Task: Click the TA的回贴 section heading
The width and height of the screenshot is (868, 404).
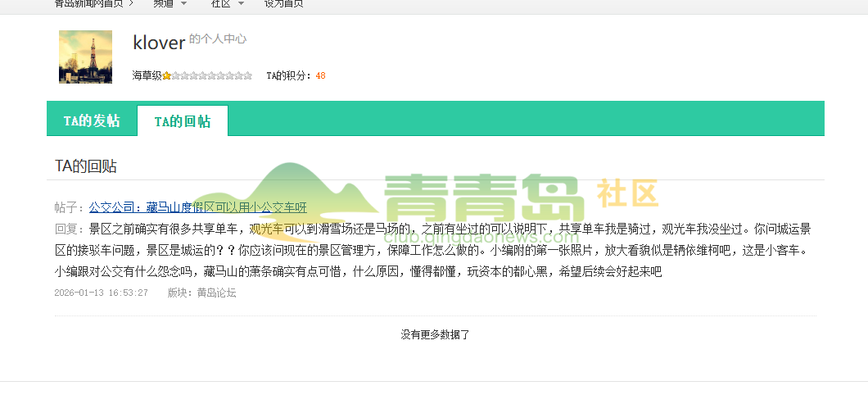Action: point(86,166)
